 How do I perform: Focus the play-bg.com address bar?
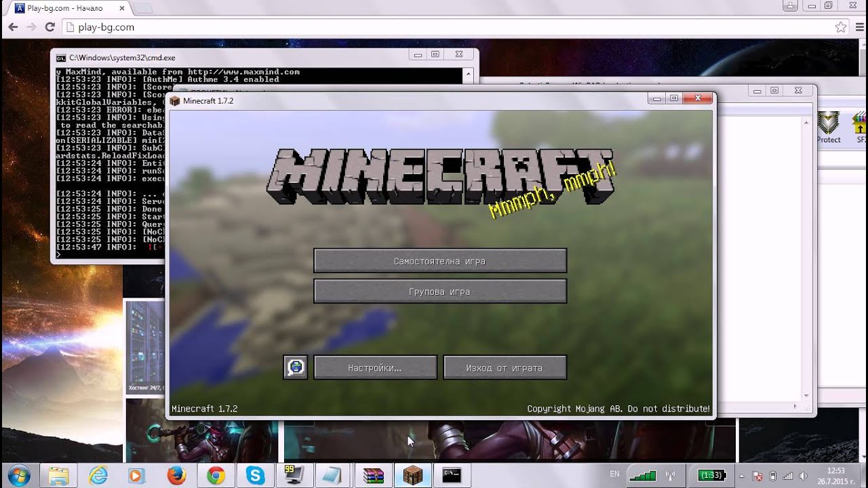(x=448, y=27)
